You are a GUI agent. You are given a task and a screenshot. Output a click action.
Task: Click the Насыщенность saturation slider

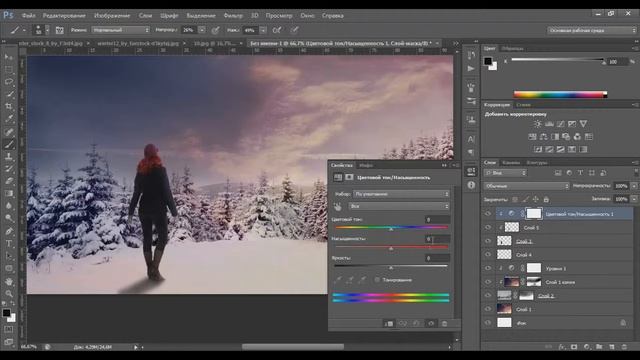391,247
